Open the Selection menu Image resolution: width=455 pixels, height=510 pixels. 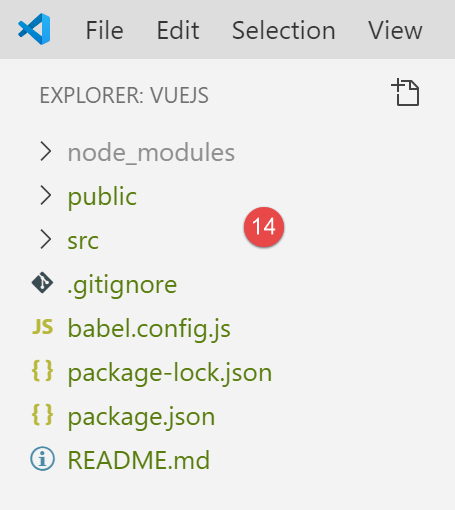pos(284,30)
